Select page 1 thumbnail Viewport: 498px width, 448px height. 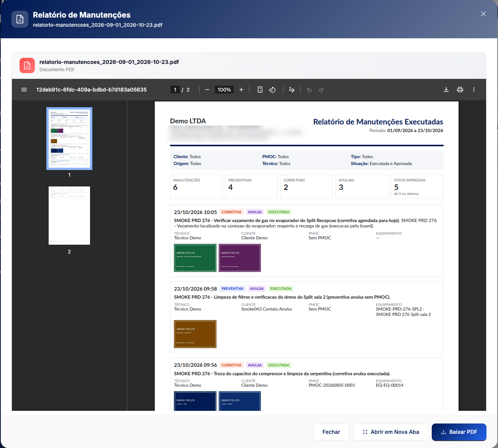pyautogui.click(x=69, y=139)
